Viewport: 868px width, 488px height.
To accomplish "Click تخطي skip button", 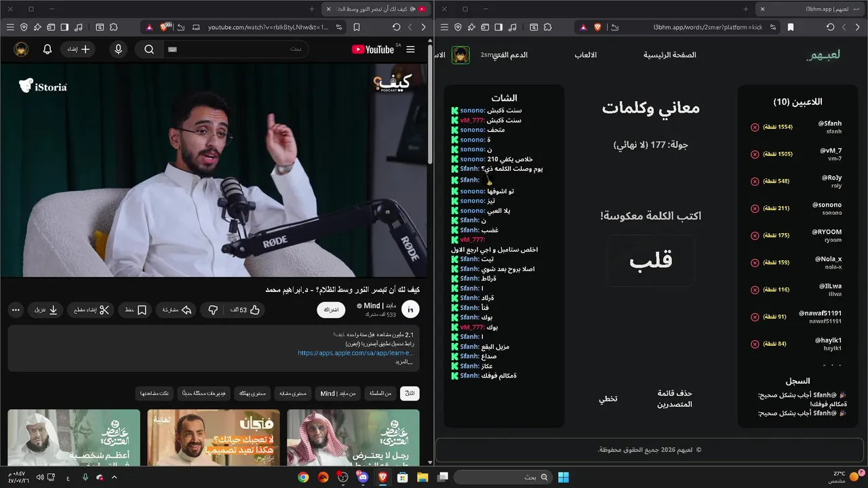I will point(608,399).
